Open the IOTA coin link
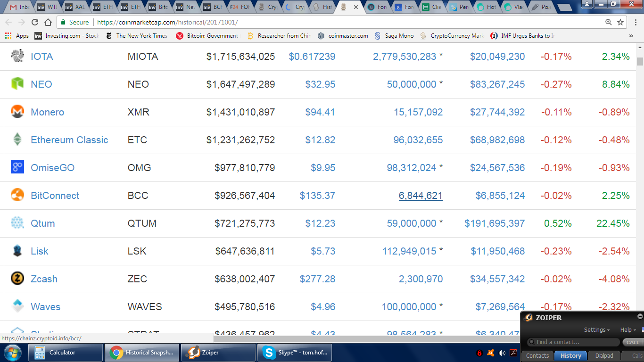Image resolution: width=644 pixels, height=362 pixels. [x=42, y=56]
